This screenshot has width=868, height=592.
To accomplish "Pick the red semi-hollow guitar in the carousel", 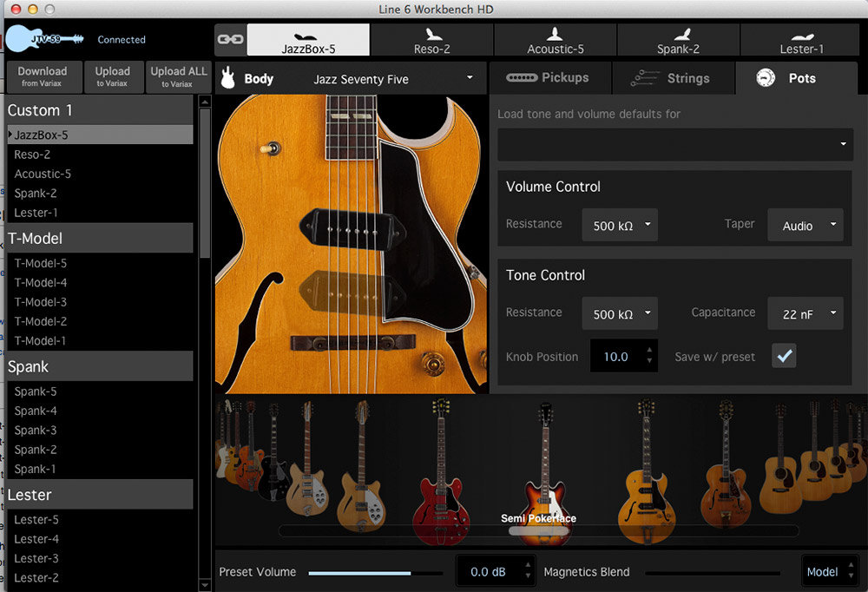I will pos(441,473).
